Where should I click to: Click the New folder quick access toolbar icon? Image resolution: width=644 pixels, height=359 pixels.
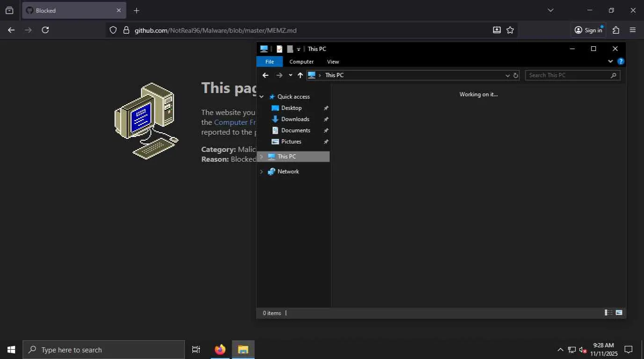tap(290, 49)
